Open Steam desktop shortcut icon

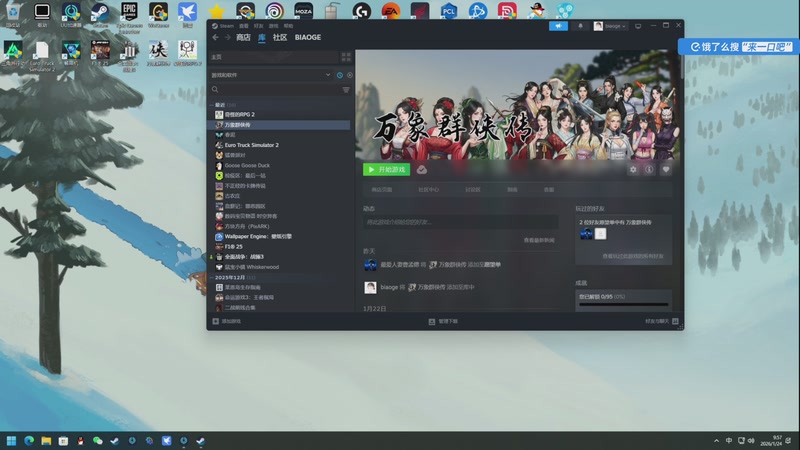click(x=100, y=15)
